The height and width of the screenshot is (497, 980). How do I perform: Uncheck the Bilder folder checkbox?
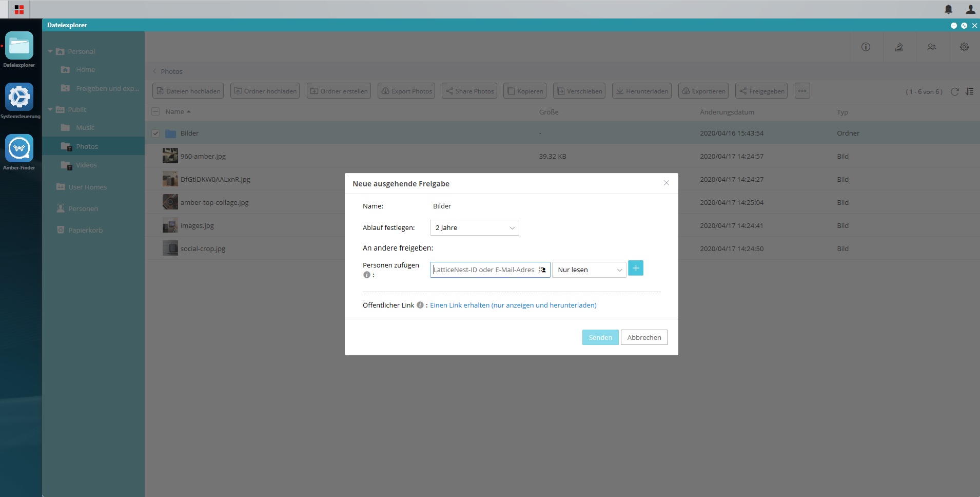click(155, 133)
